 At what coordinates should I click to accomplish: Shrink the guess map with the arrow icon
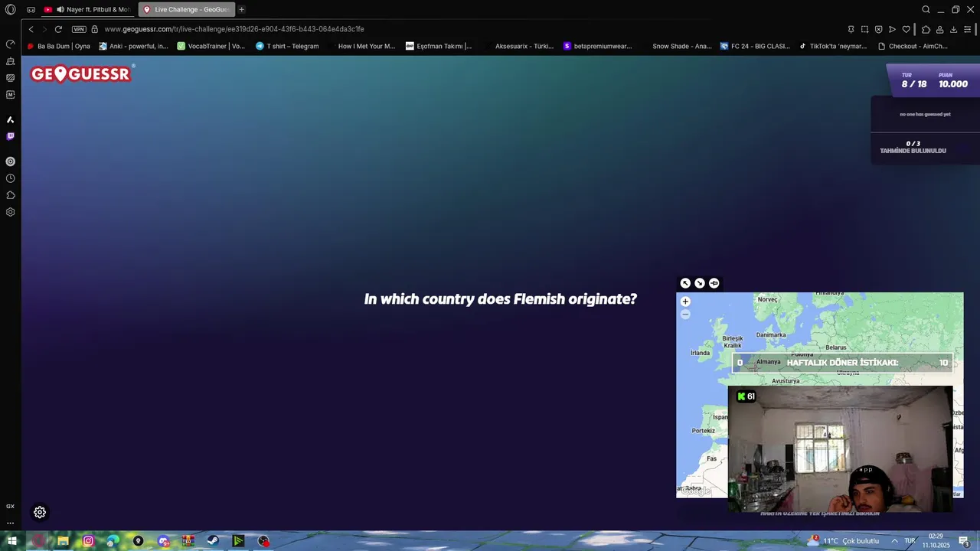[700, 283]
